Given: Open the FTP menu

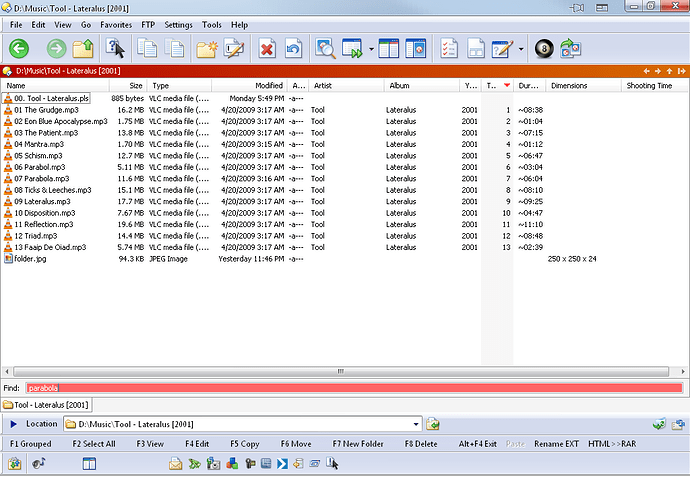Looking at the screenshot, I should (148, 24).
